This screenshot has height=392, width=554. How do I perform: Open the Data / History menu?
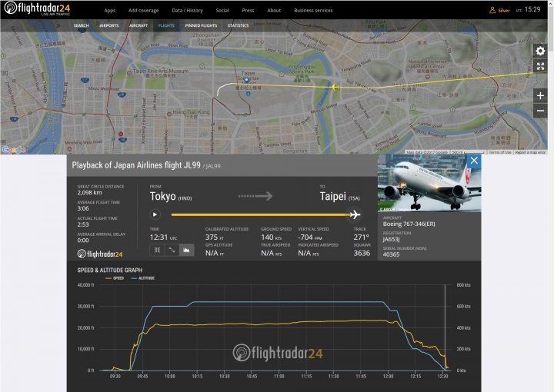click(x=187, y=11)
